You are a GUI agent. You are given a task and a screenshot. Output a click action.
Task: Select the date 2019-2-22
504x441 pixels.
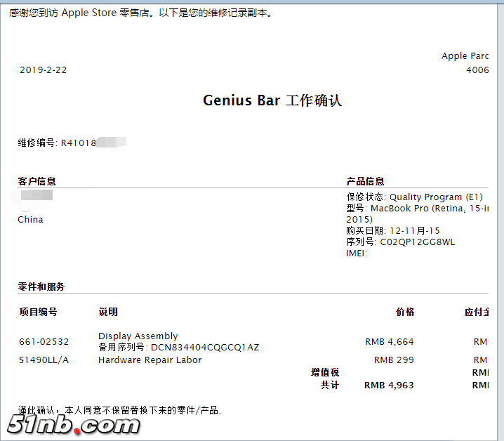pyautogui.click(x=44, y=70)
